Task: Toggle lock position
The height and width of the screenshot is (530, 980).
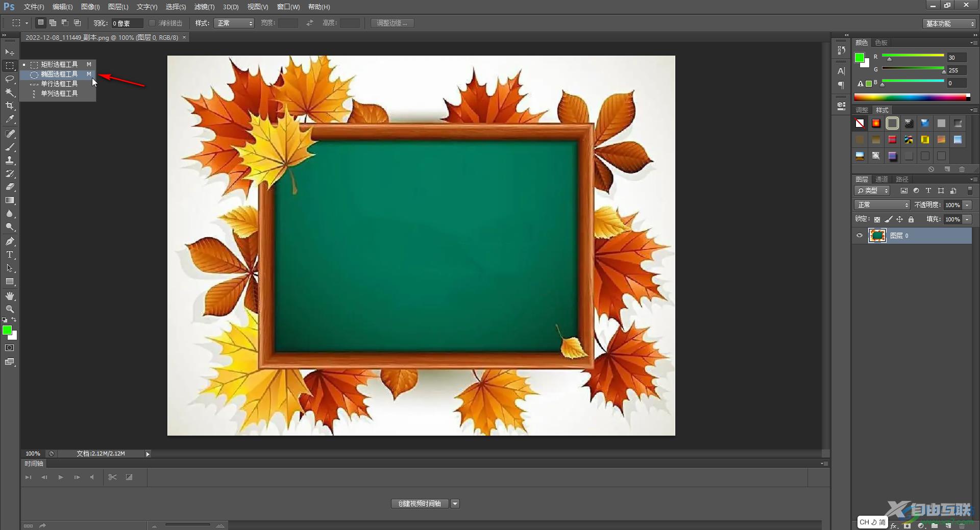Action: 900,219
